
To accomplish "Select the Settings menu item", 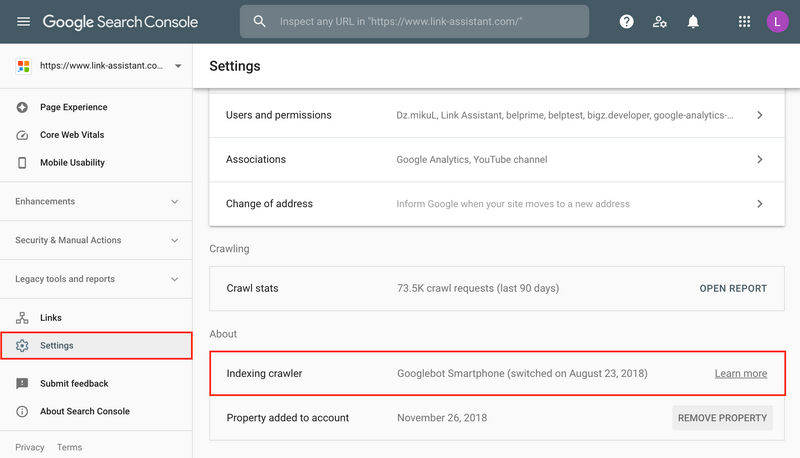I will point(96,345).
